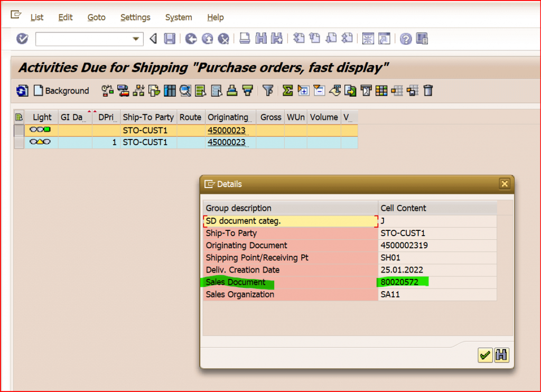The width and height of the screenshot is (541, 392).
Task: Click the Find binoculars icon in standard toolbar
Action: 261,39
